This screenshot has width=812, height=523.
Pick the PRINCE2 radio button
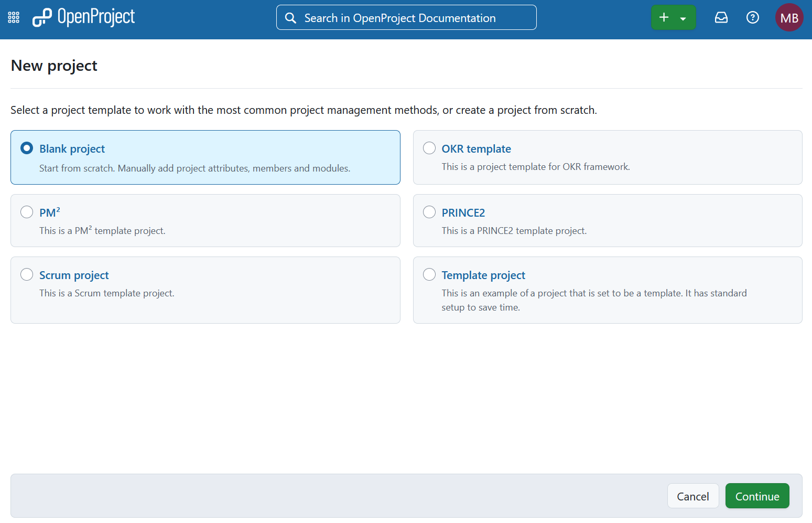pos(429,212)
